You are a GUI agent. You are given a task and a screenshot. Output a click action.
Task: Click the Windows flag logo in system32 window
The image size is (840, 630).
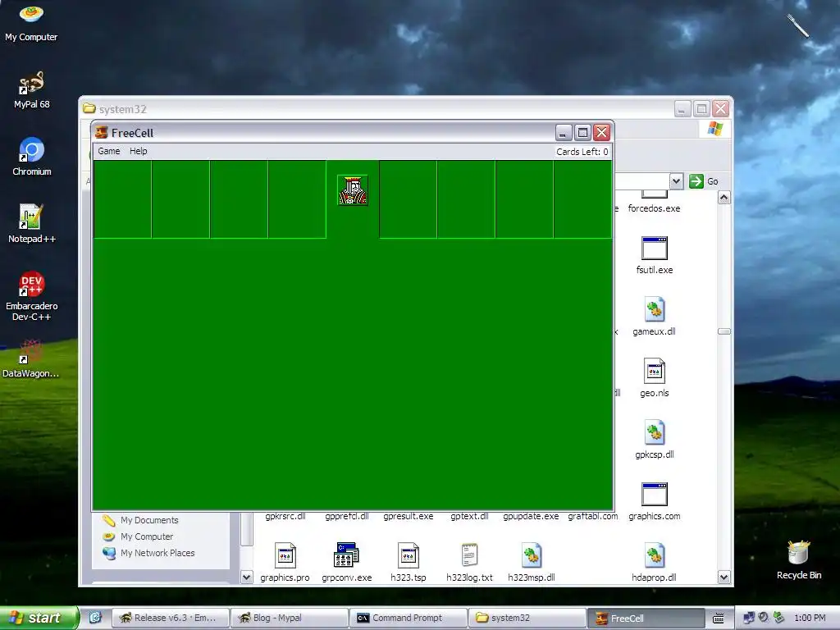[x=714, y=129]
